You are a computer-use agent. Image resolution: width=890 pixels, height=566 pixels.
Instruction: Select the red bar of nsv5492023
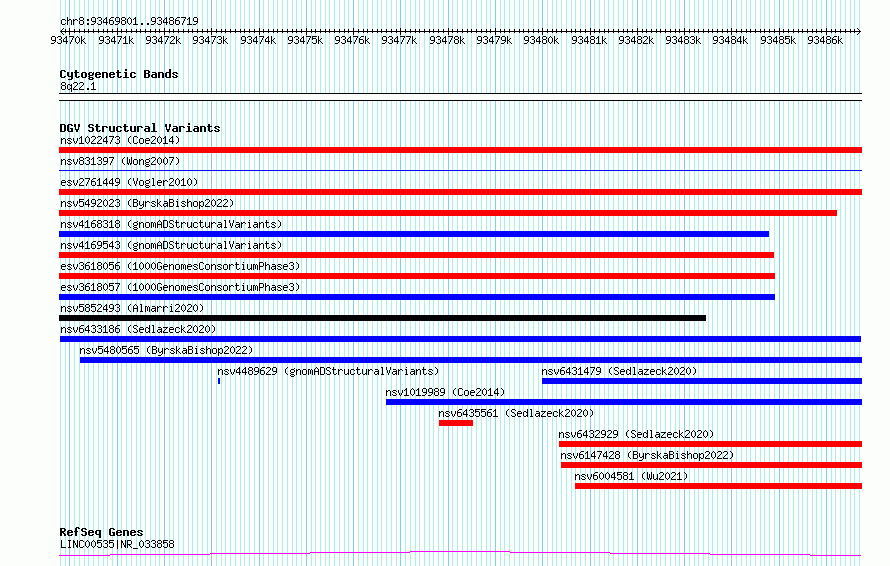(448, 213)
